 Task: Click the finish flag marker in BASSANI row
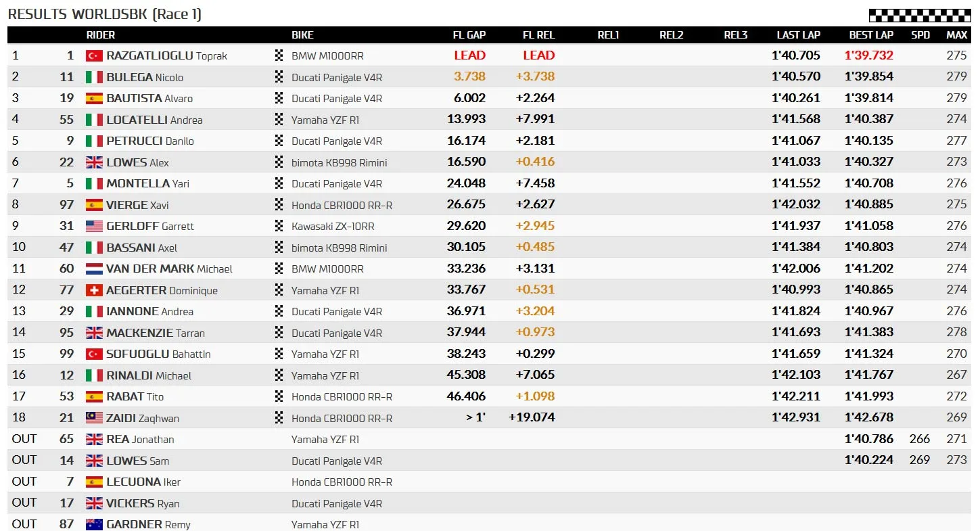tap(279, 248)
